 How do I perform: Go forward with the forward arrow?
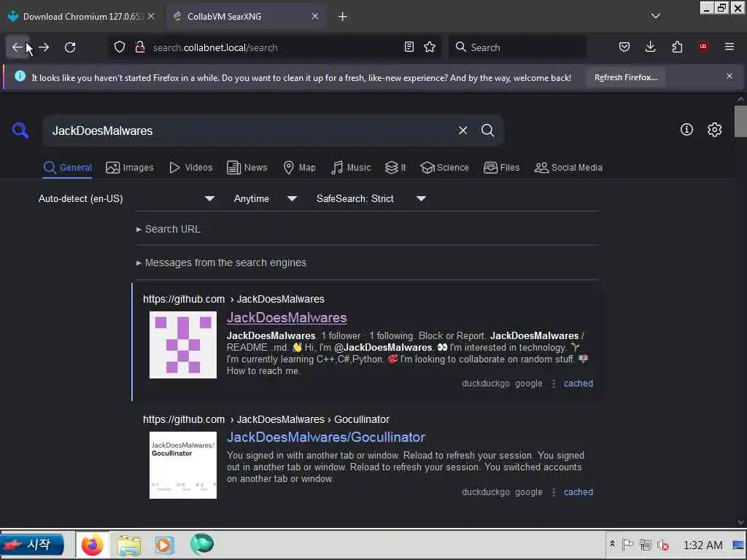pyautogui.click(x=44, y=47)
